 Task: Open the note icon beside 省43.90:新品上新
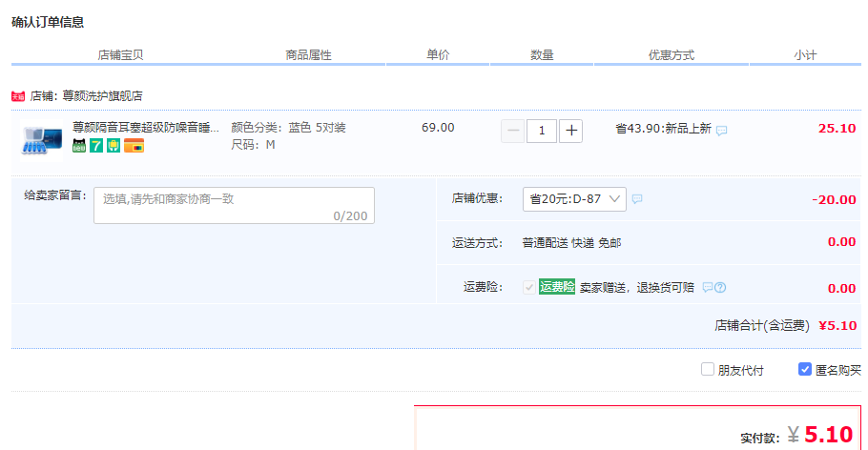tap(721, 131)
